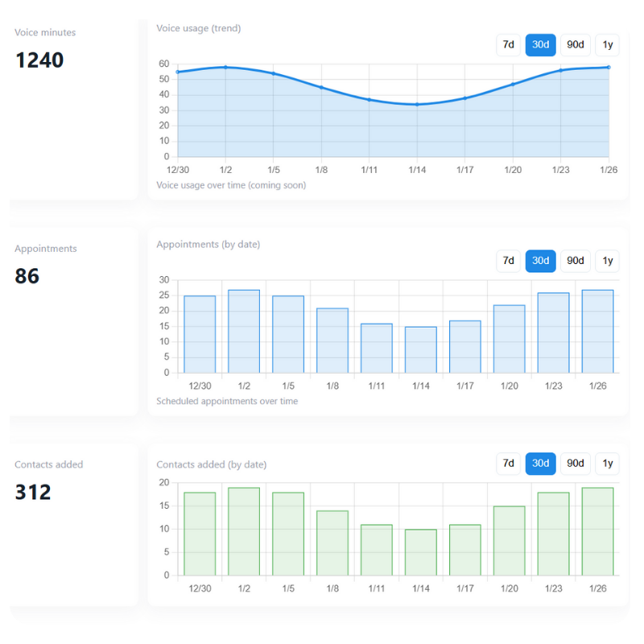Click the active 30d on Contacts added chart
Screen dimensions: 644x644
(x=540, y=464)
